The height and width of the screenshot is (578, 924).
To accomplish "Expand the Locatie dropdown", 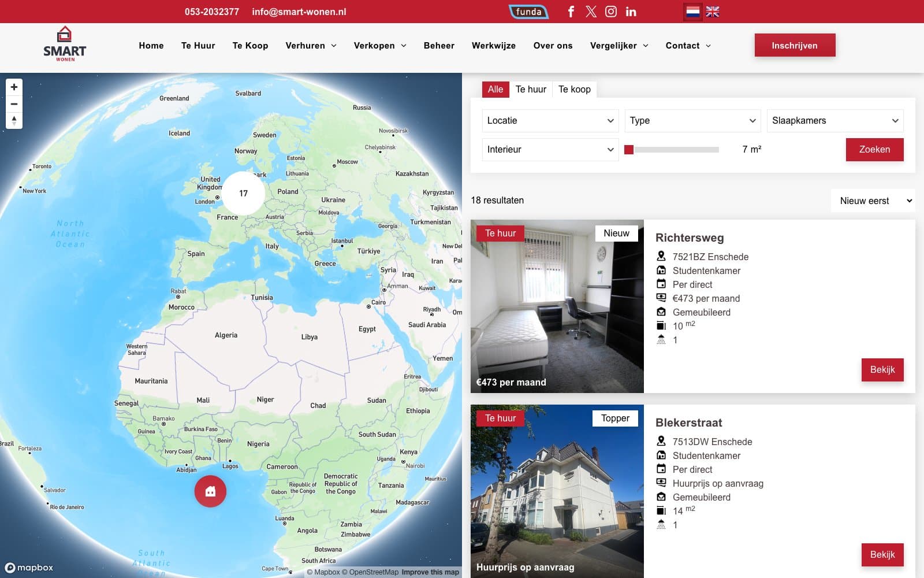I will pyautogui.click(x=550, y=121).
